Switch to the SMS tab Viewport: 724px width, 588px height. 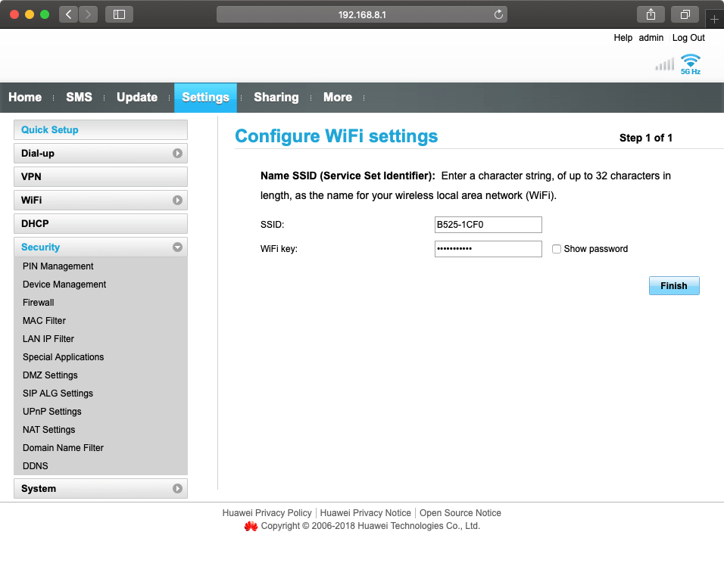(79, 98)
